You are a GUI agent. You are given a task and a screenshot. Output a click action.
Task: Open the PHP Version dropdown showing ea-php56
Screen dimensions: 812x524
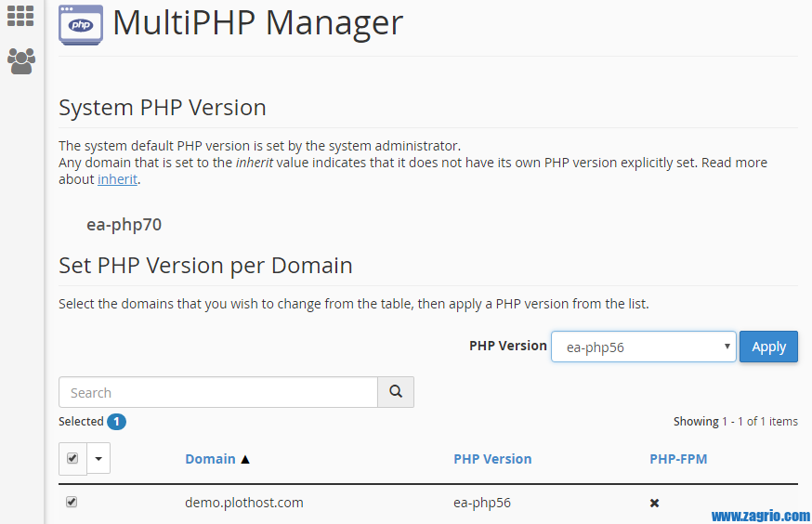click(644, 347)
